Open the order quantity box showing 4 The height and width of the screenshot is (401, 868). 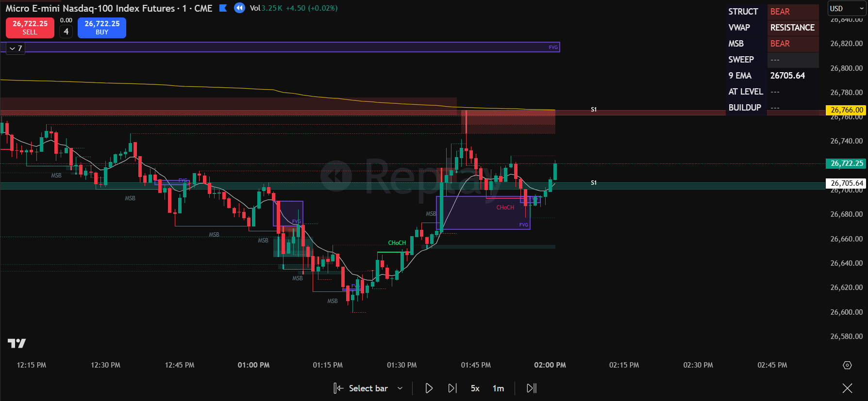66,32
